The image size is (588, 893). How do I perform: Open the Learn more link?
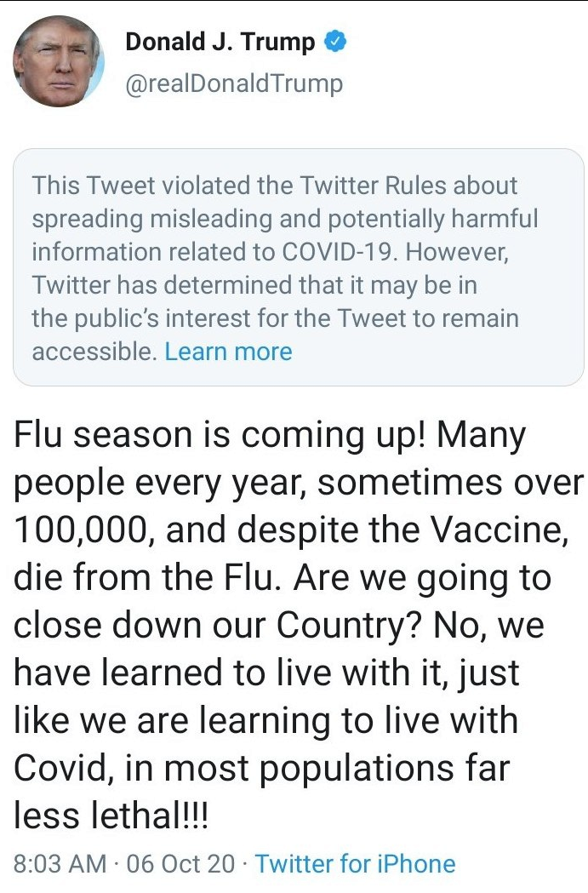tap(228, 352)
